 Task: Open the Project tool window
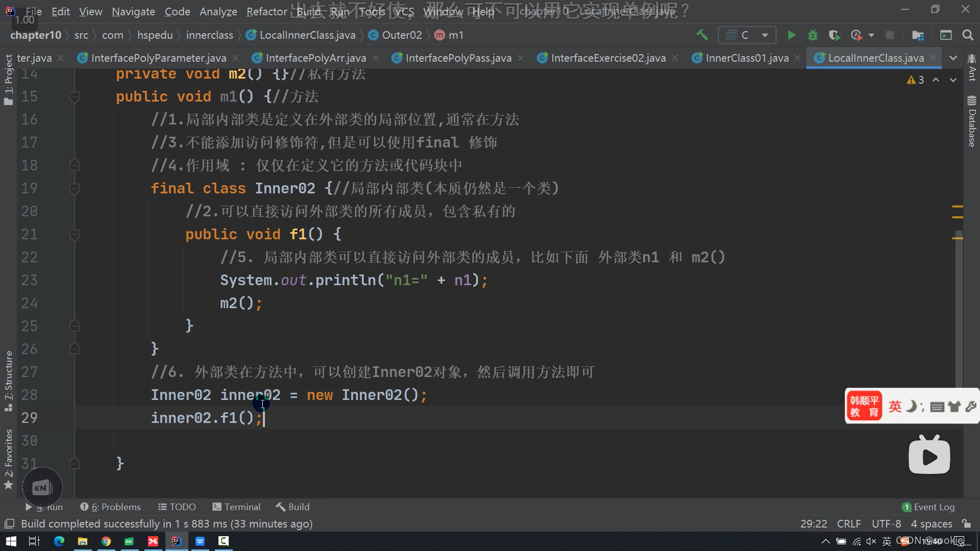click(x=8, y=79)
